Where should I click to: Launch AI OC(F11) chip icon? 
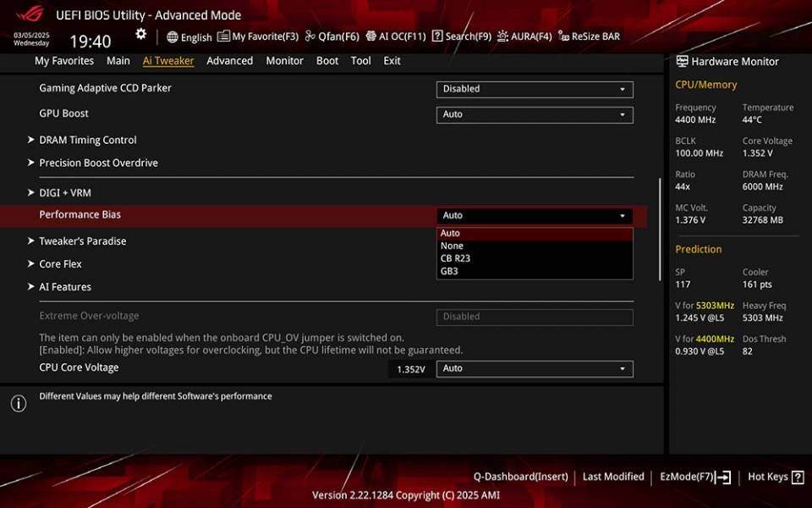(x=370, y=36)
